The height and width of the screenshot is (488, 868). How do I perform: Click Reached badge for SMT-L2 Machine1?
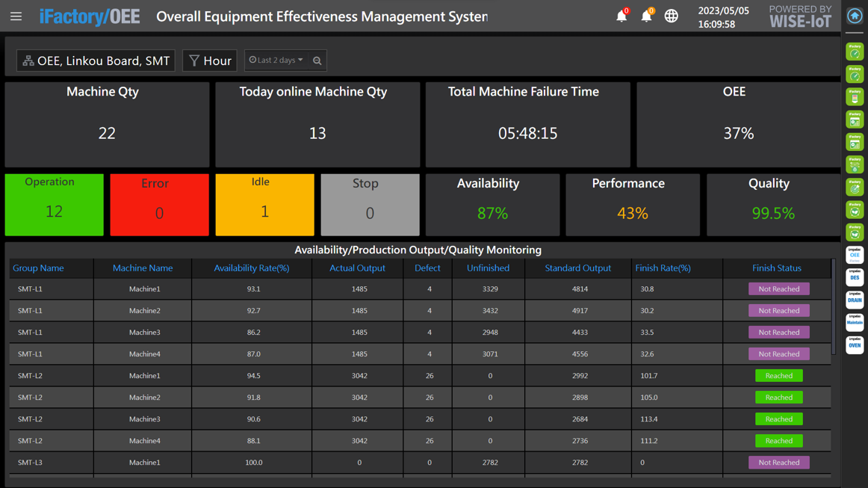(x=779, y=376)
